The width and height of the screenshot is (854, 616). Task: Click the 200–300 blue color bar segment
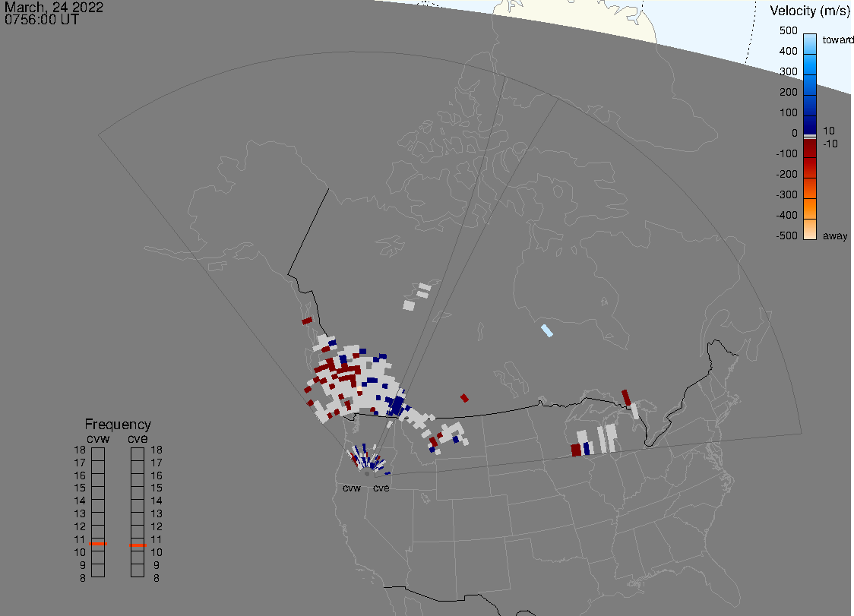click(810, 85)
